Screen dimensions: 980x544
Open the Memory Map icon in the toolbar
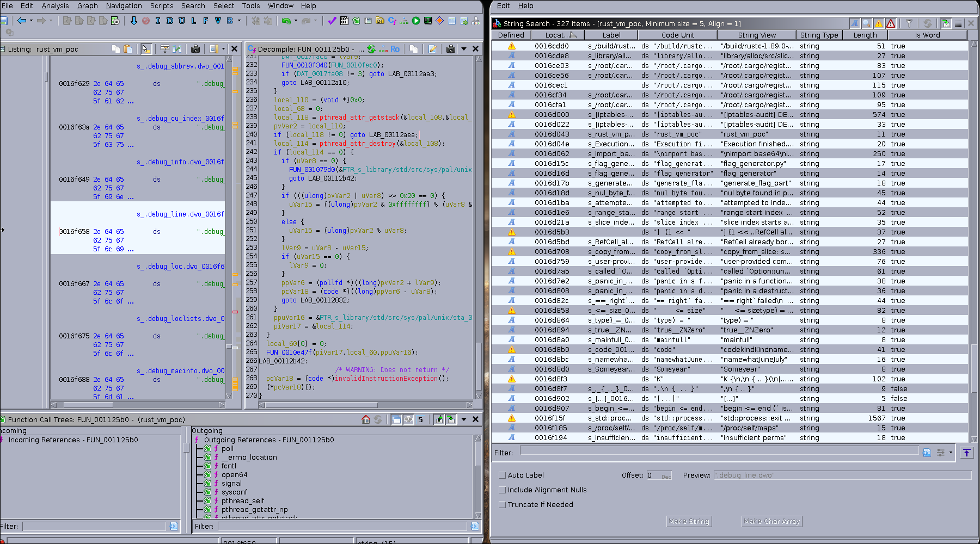click(x=427, y=22)
